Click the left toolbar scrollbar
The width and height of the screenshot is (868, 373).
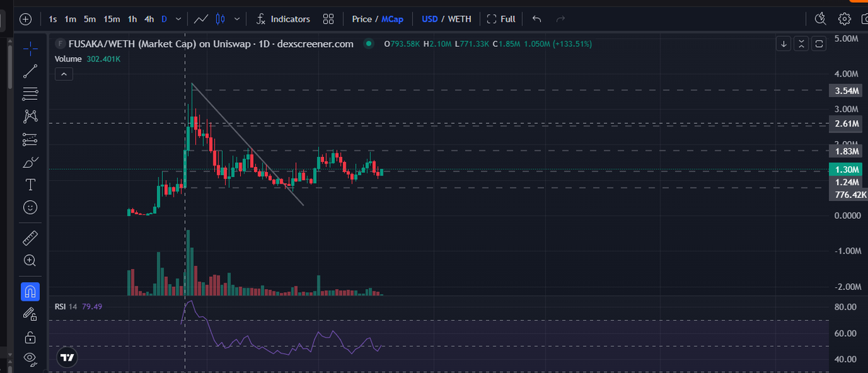click(9, 69)
